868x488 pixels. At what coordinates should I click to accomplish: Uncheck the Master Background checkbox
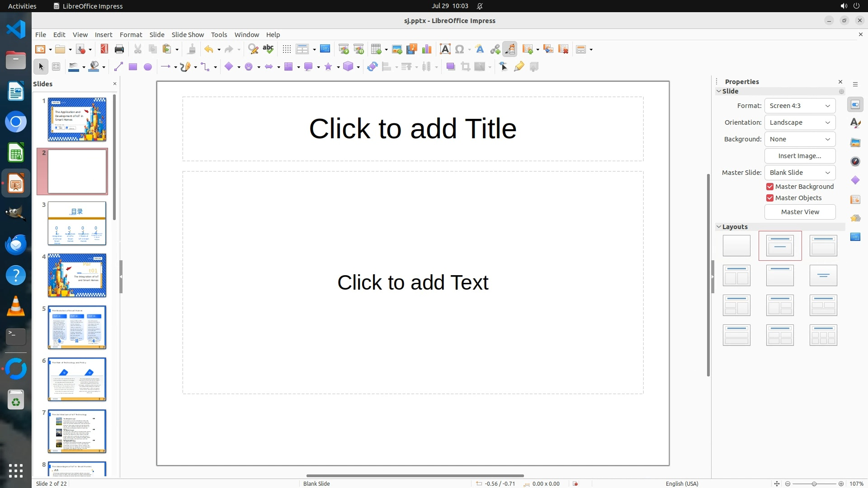click(770, 187)
